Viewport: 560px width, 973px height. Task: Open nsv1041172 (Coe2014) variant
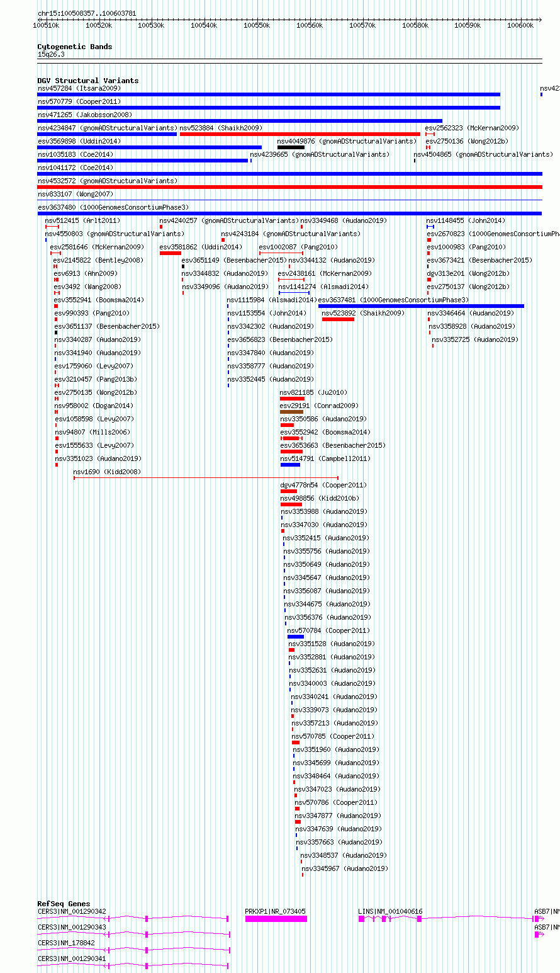click(76, 168)
